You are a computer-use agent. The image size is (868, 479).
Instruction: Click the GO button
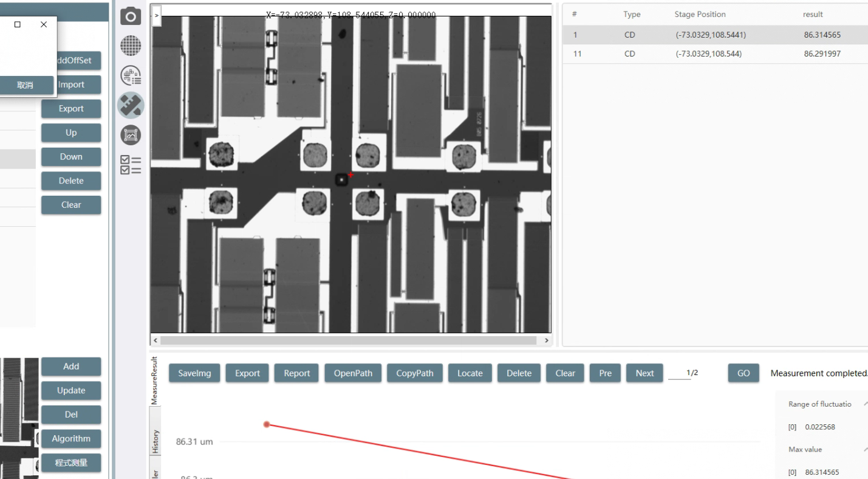(743, 373)
